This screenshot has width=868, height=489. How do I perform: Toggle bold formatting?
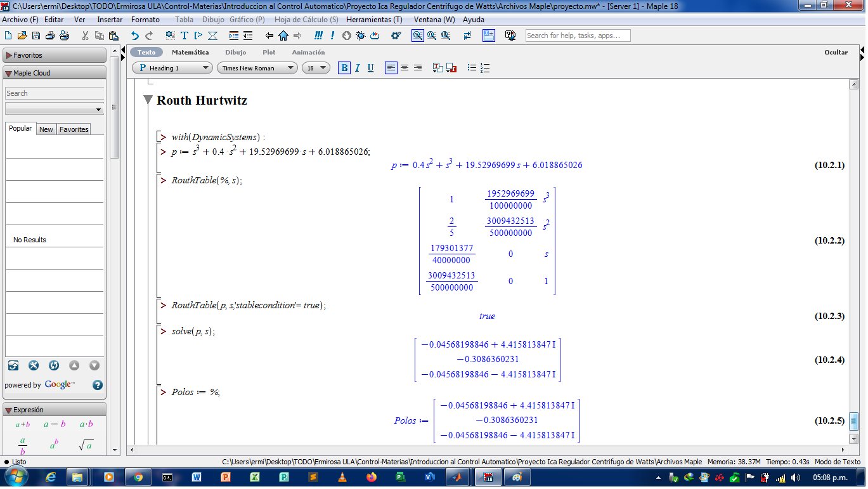pyautogui.click(x=344, y=68)
